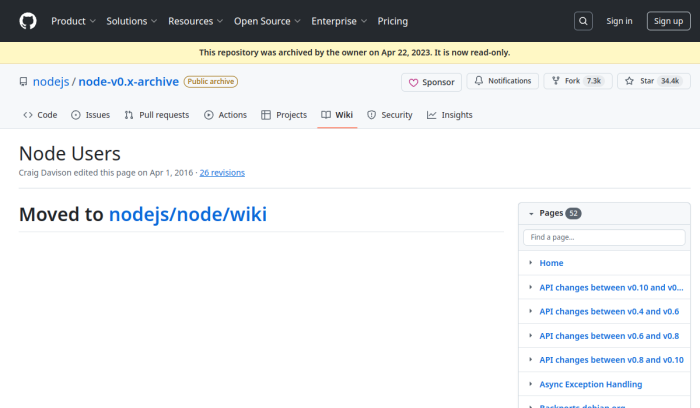Expand the Open Source menu
Viewport: 700px width, 408px height.
pyautogui.click(x=267, y=21)
